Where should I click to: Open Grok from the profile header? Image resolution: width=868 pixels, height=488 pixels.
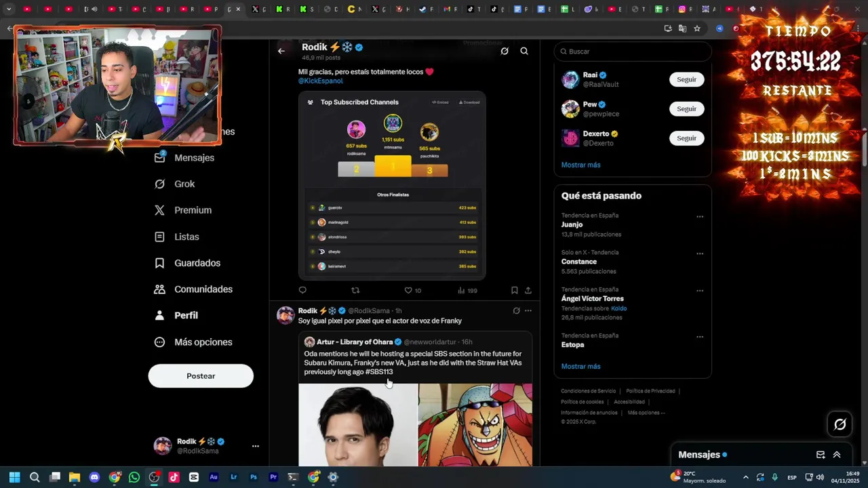[505, 51]
